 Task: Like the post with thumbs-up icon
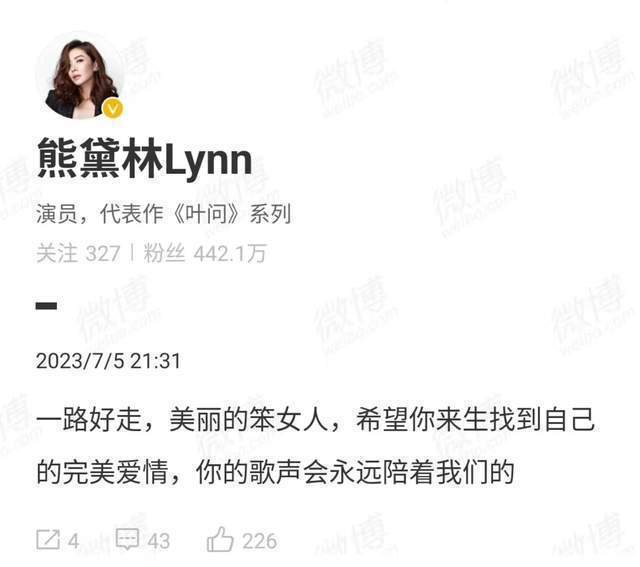(220, 539)
